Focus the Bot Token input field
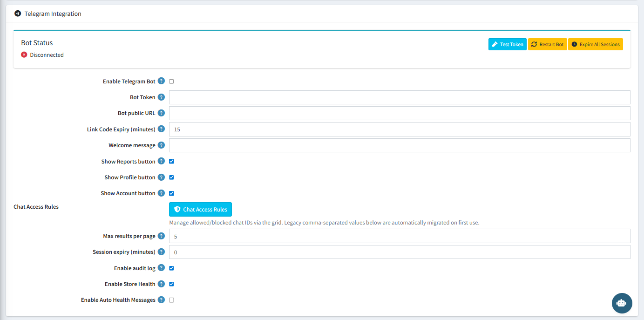Viewport: 644px width, 320px height. (x=400, y=97)
